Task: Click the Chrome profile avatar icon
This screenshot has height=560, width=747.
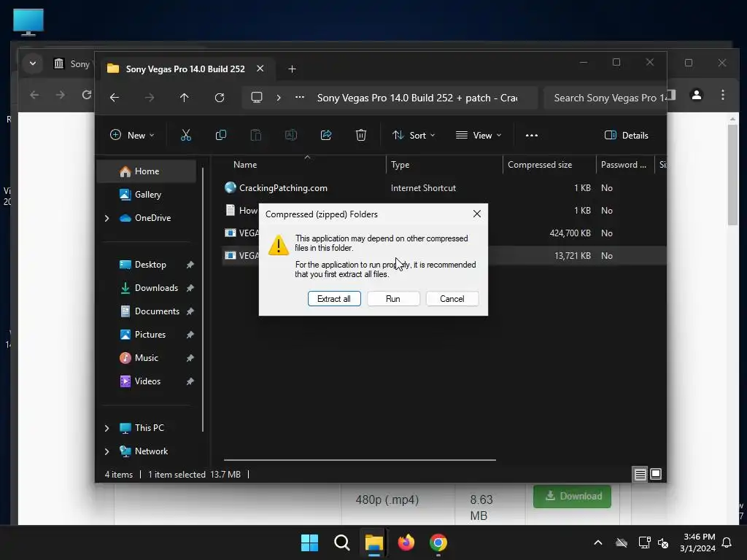Action: [697, 95]
